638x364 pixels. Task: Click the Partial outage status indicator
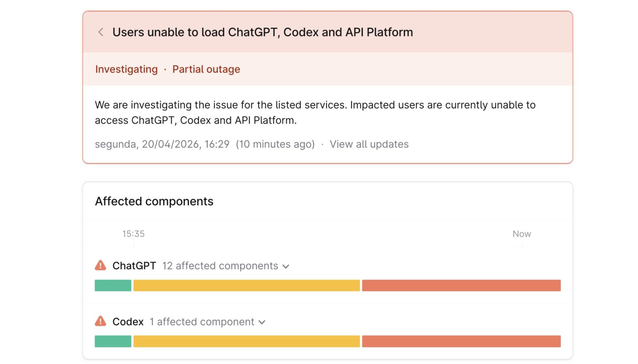click(x=206, y=69)
